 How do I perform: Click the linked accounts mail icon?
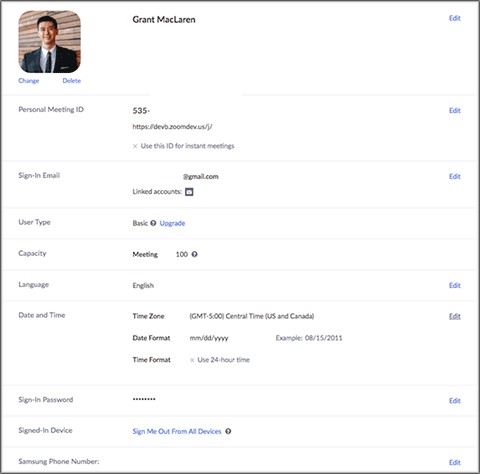189,192
